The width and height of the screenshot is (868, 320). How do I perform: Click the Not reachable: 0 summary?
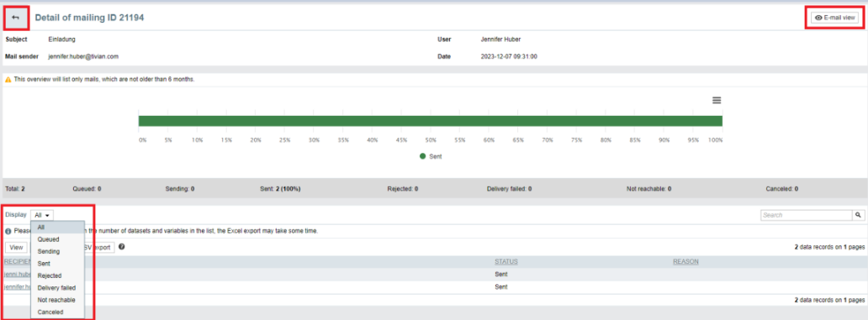648,188
